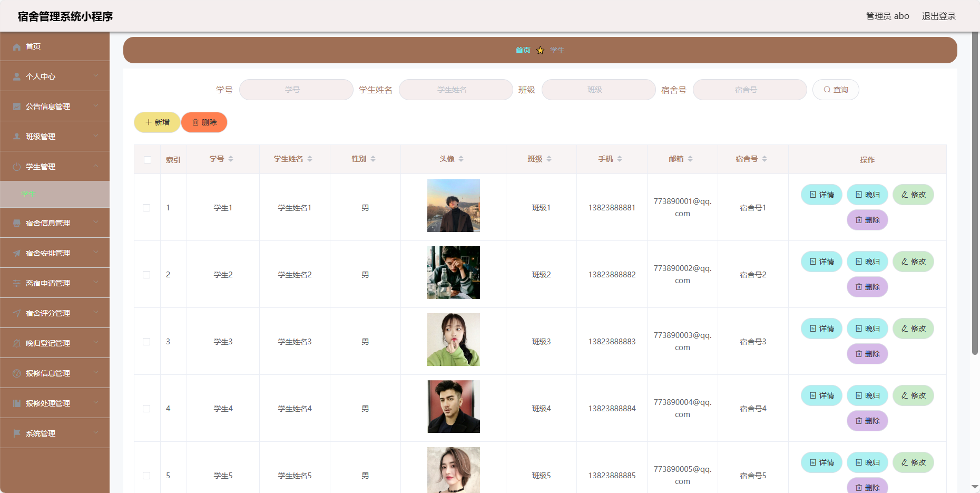The width and height of the screenshot is (980, 493).
Task: Check the checkbox for row 学生2
Action: [x=146, y=275]
